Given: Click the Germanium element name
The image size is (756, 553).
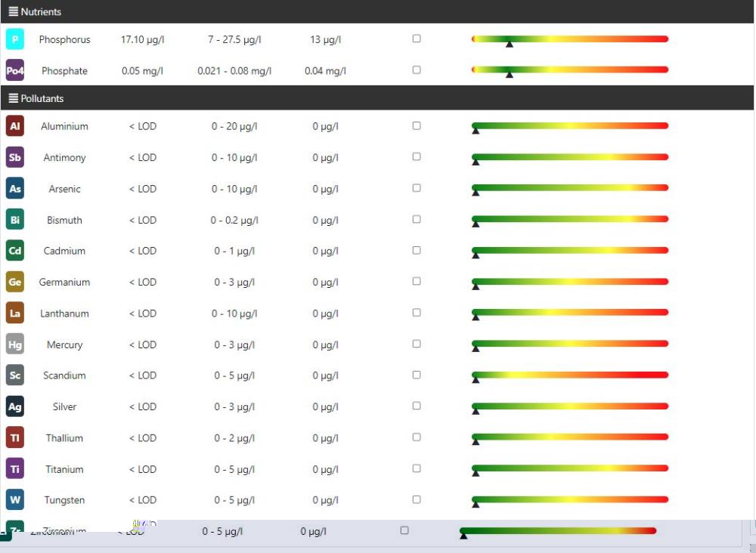Looking at the screenshot, I should point(64,283).
